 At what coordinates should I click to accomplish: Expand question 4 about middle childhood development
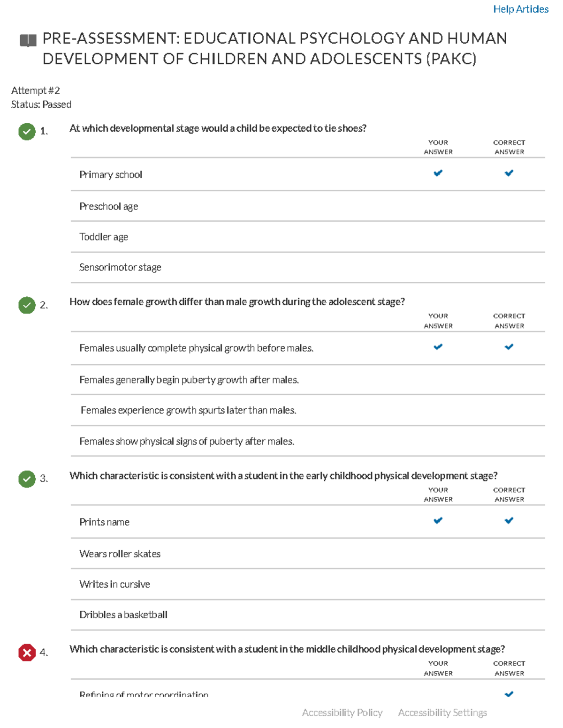click(288, 649)
